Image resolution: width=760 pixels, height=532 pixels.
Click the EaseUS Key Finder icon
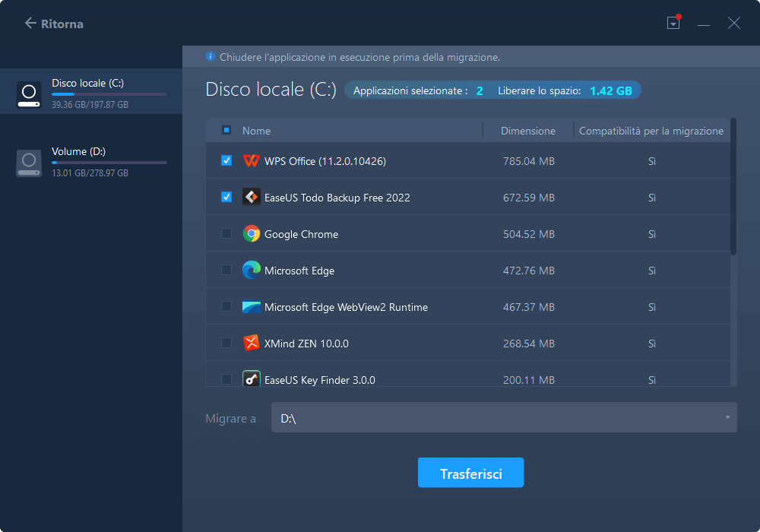click(251, 378)
